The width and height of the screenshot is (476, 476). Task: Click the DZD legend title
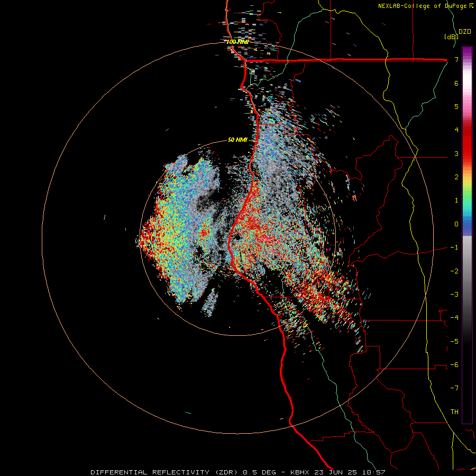click(x=465, y=32)
